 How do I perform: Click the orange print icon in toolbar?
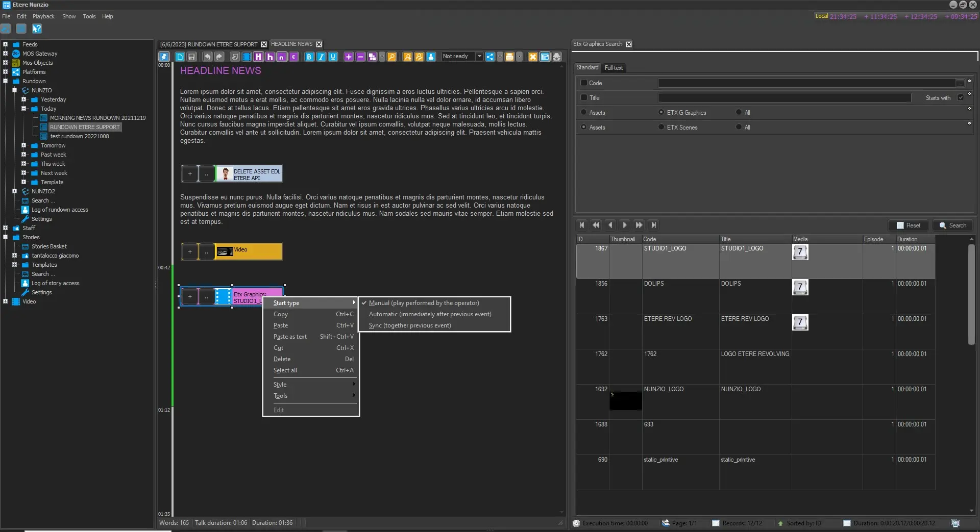[x=509, y=57]
